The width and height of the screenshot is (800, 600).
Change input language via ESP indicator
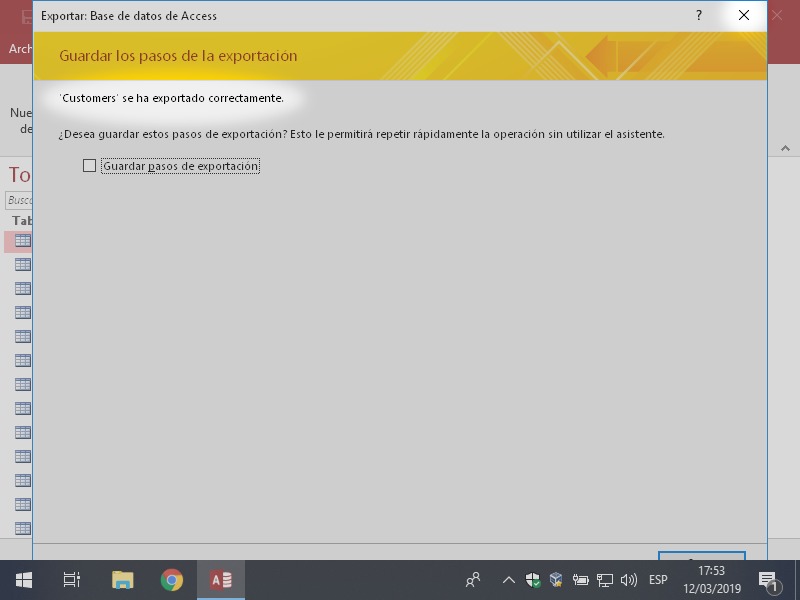tap(658, 580)
